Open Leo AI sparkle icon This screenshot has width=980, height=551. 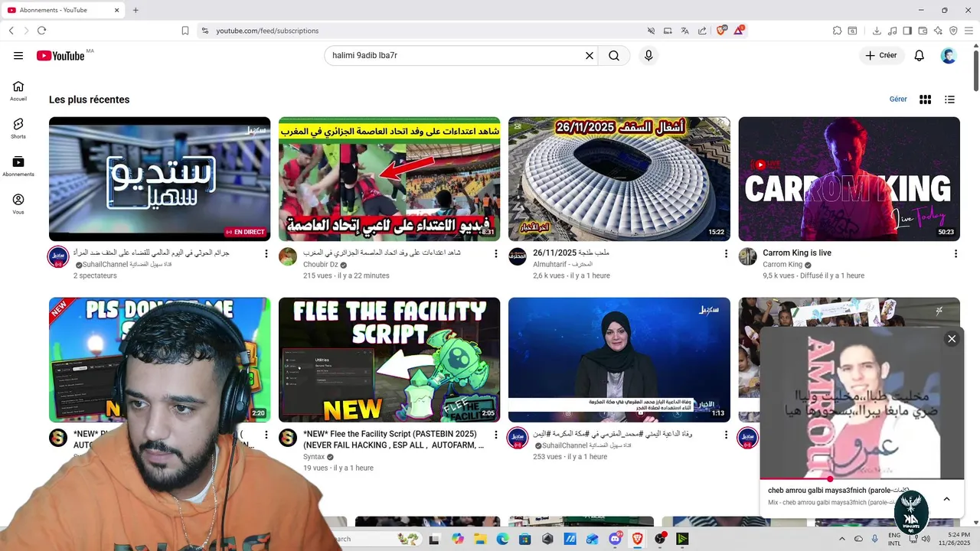pos(938,31)
